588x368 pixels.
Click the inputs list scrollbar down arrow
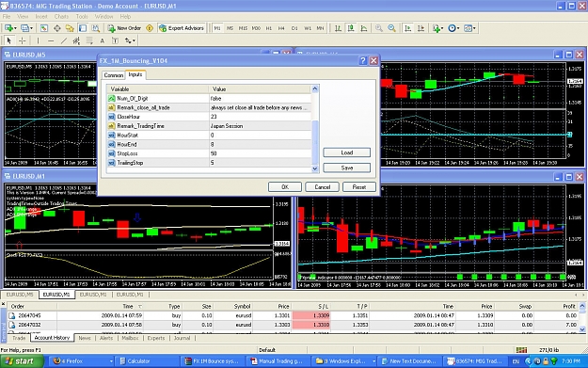click(315, 168)
